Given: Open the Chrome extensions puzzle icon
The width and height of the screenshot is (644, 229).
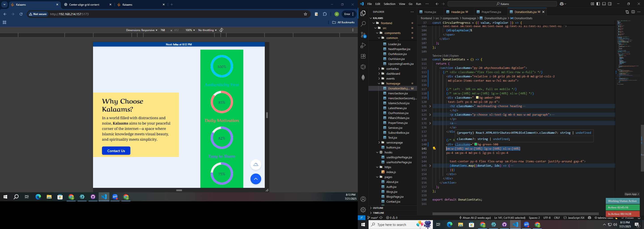Looking at the screenshot, I should (x=325, y=14).
